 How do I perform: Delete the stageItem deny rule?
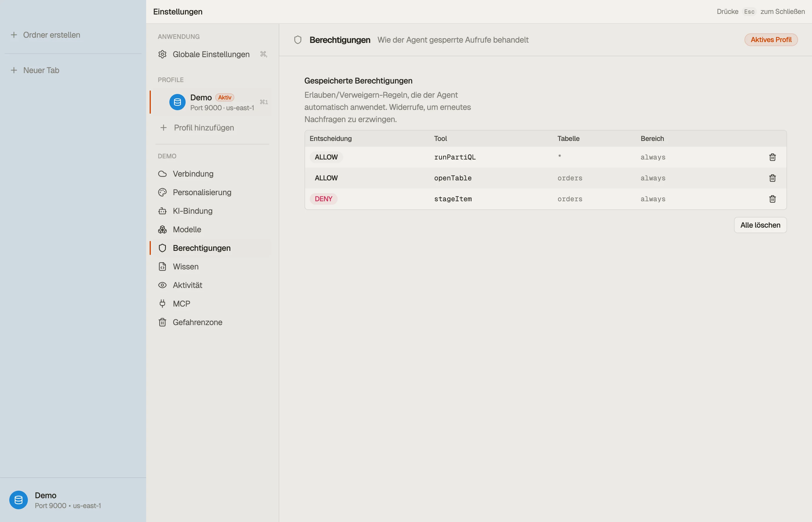tap(772, 199)
